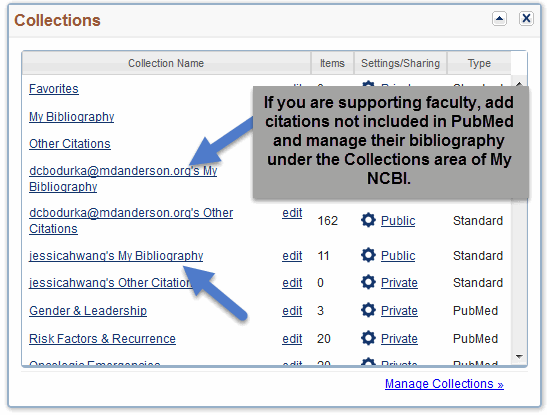Open the Other Citations collection
The height and width of the screenshot is (415, 547).
tap(70, 144)
